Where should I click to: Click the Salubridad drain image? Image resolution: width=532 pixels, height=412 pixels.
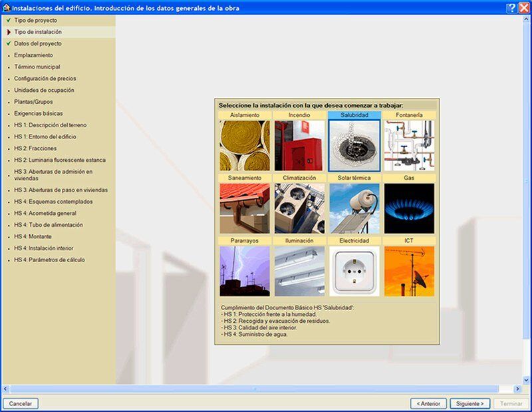354,145
